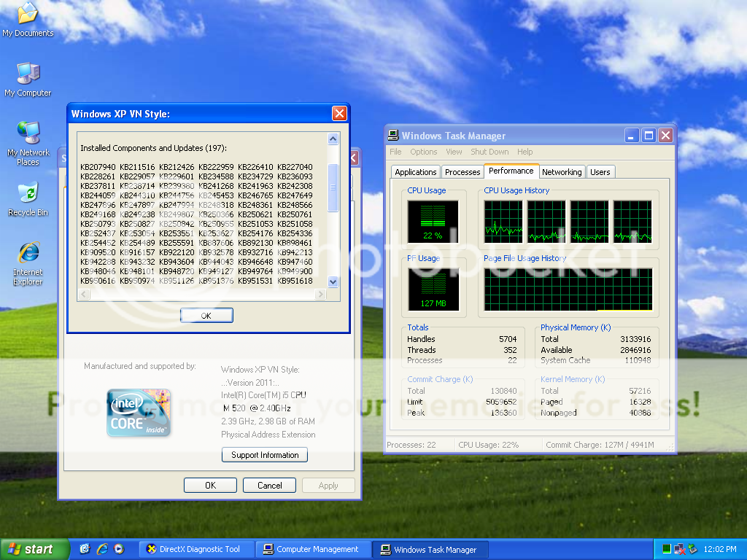Click the scroll up arrow in the updates list
Image resolution: width=747 pixels, height=560 pixels.
point(333,139)
